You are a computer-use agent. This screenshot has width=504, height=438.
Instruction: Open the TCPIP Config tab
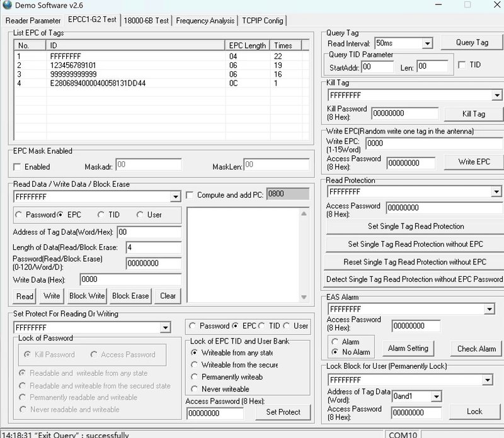pyautogui.click(x=262, y=21)
